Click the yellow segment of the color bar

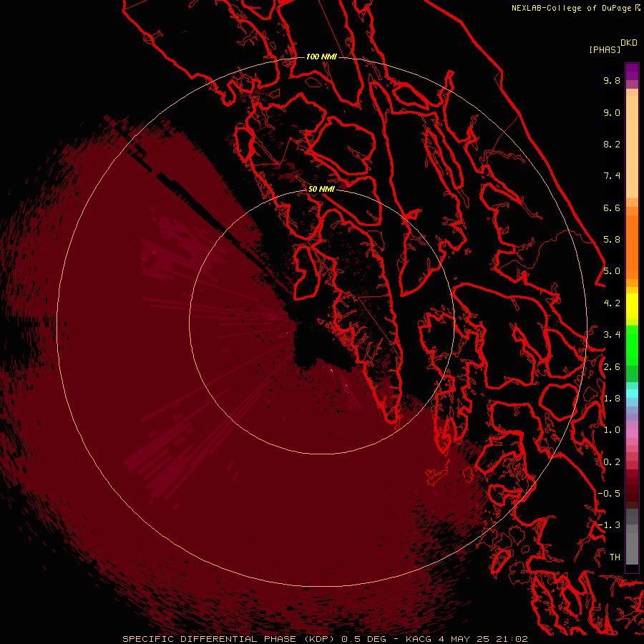(x=632, y=306)
